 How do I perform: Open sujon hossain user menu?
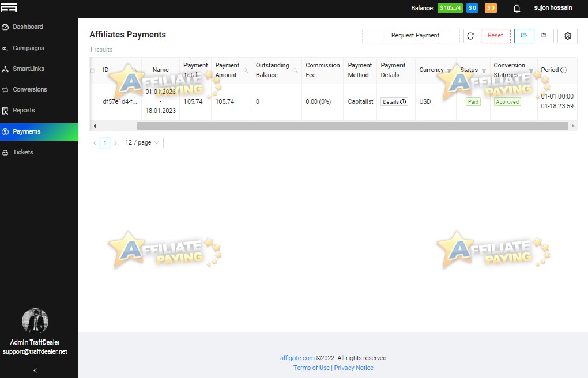(553, 7)
